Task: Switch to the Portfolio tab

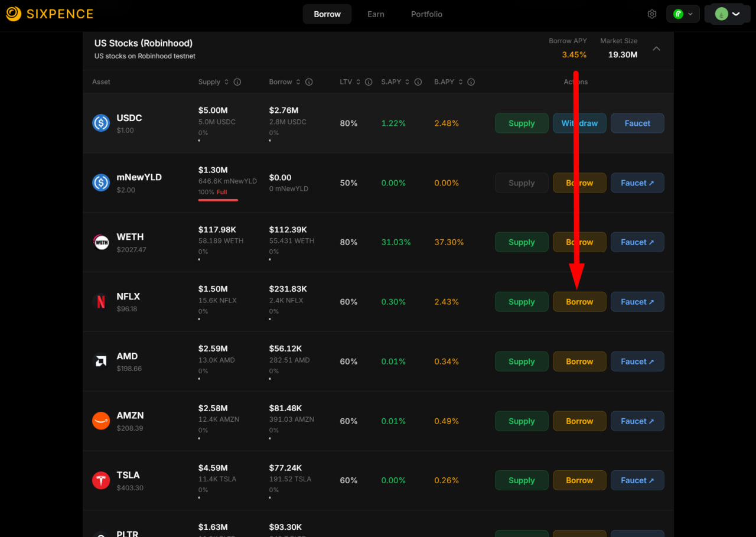Action: tap(426, 14)
